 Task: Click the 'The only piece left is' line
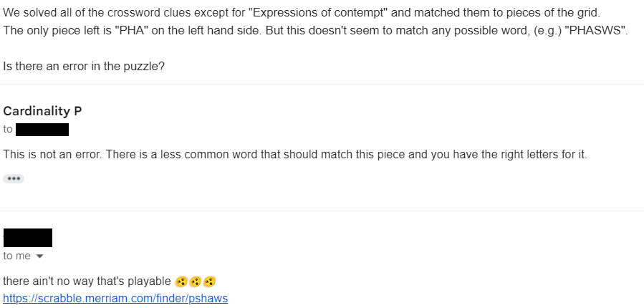pyautogui.click(x=315, y=31)
